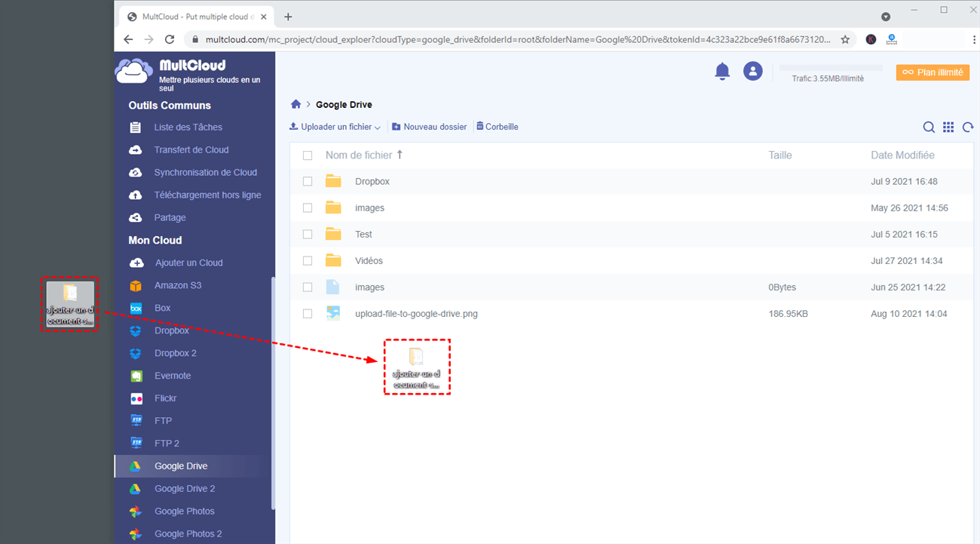
Task: Select FTP 2 in Mon Cloud
Action: click(x=167, y=444)
